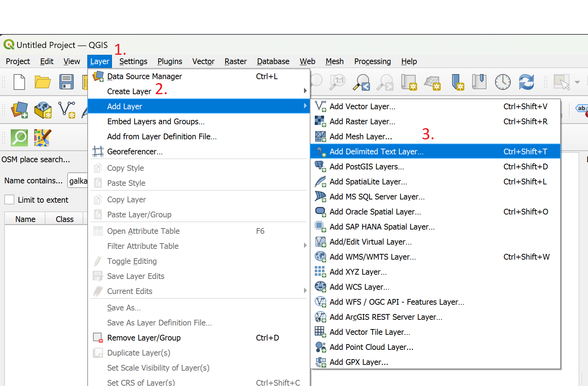Open Temporal Controller clock icon
Viewport: 588px width, 386px height.
pyautogui.click(x=503, y=82)
